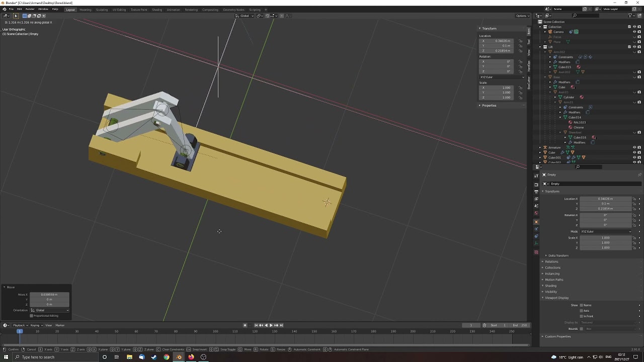Click the lock icon beside Scale Z
The image size is (644, 362).
click(635, 247)
